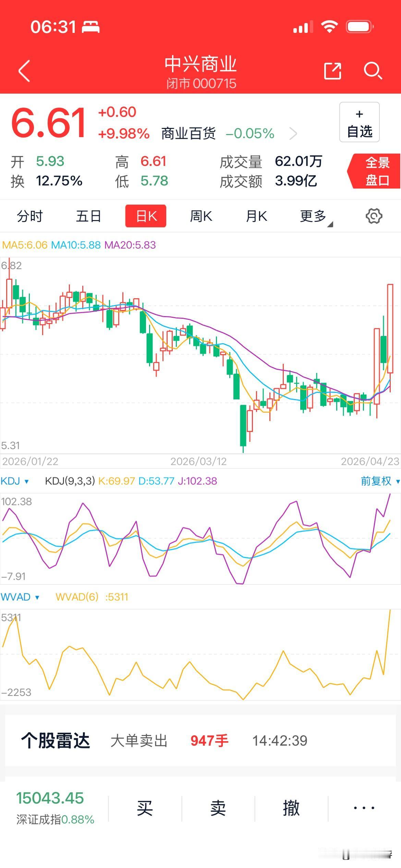Switch to 分时 tab
The height and width of the screenshot is (868, 401).
[x=30, y=216]
